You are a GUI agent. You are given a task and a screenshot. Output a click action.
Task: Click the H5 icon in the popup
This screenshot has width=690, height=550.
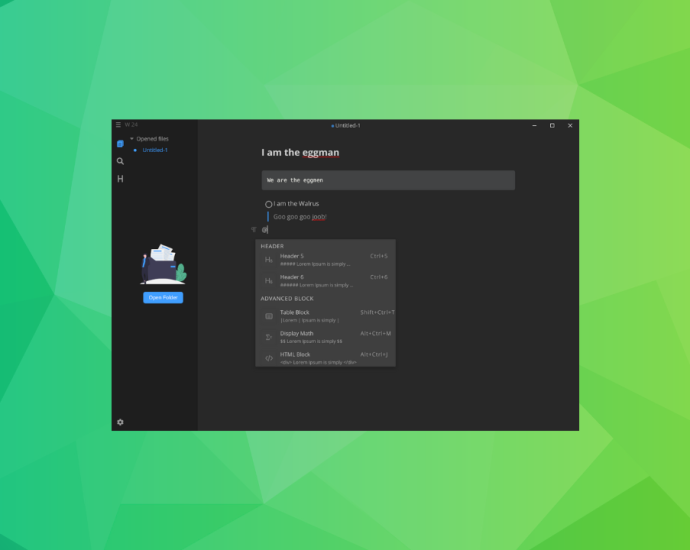pyautogui.click(x=269, y=260)
